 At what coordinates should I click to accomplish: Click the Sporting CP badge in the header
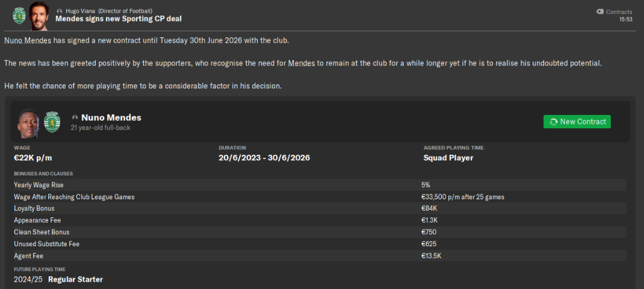pos(19,14)
